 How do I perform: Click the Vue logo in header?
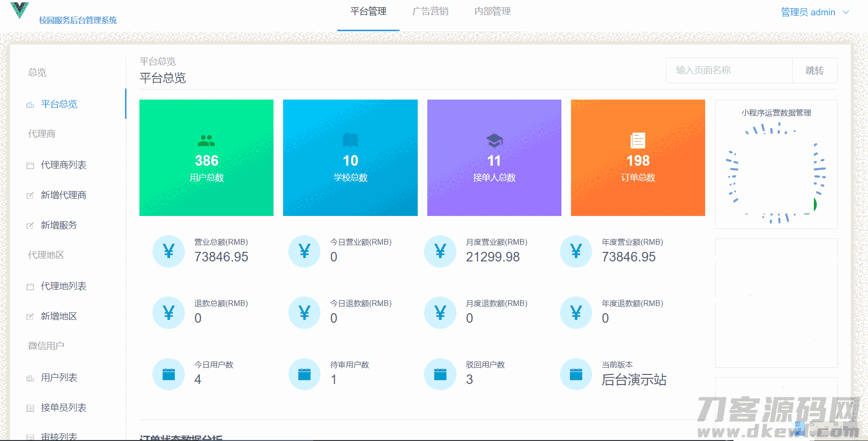click(x=20, y=10)
